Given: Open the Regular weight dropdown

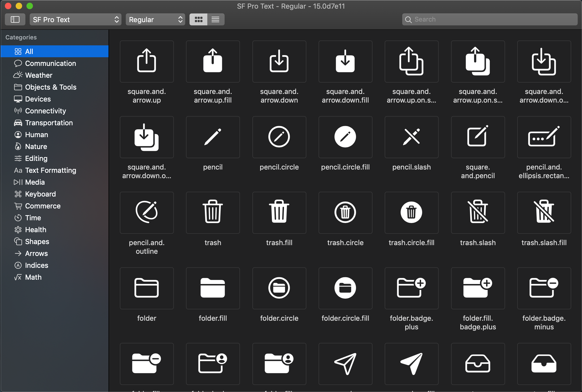Looking at the screenshot, I should [155, 19].
